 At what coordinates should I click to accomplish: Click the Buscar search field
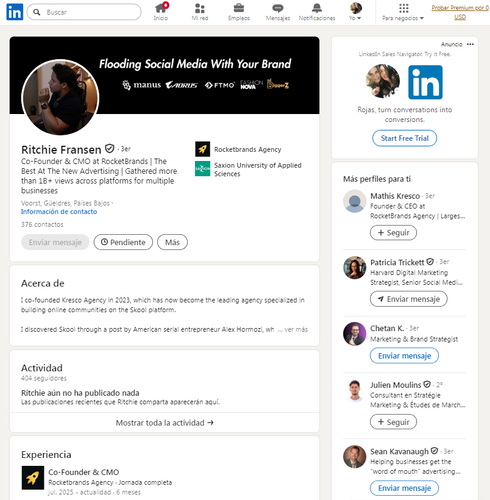pyautogui.click(x=84, y=12)
